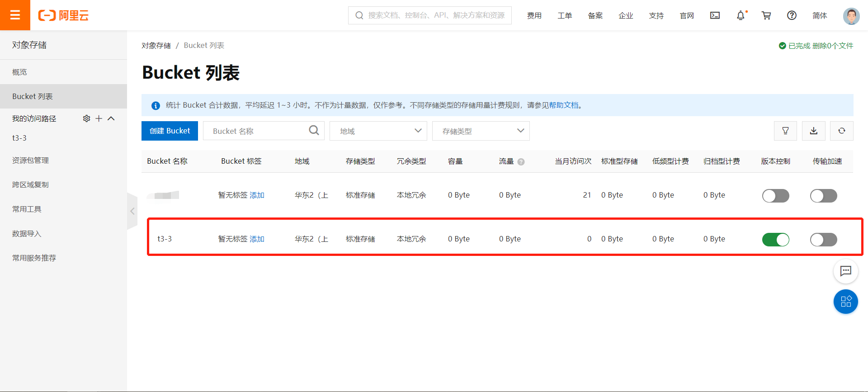Open 企业 in top navigation
Screen dimensions: 868x392
626,15
